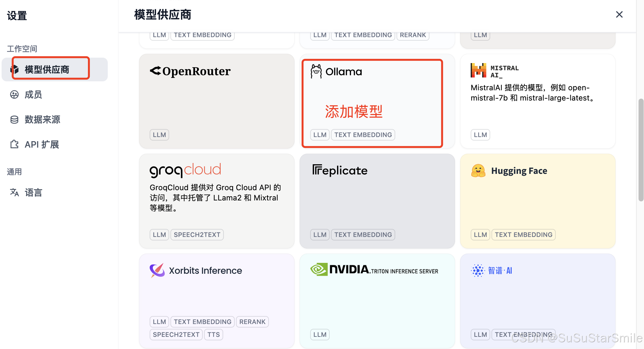Click the Mistral AI logo
The image size is (644, 349).
point(495,71)
